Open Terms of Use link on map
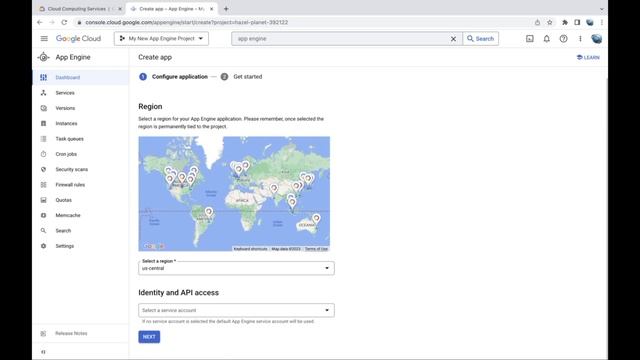Screen dimensions: 640x360 point(316,249)
